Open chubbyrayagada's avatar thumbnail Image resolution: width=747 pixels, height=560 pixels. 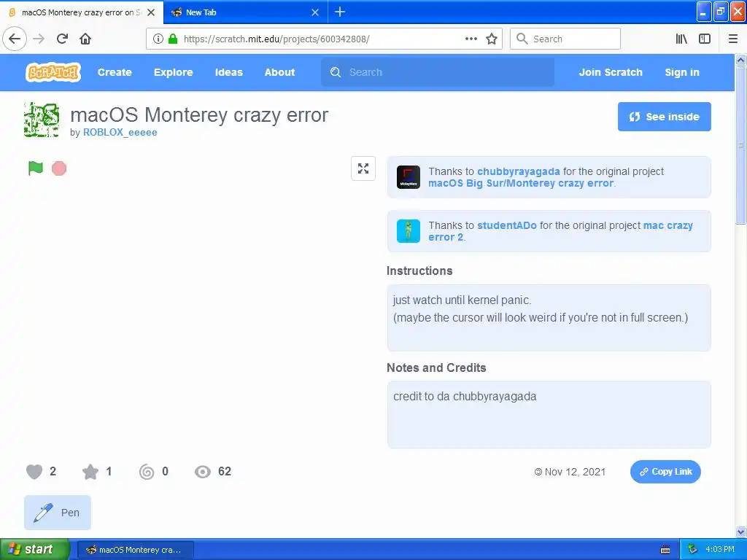click(409, 177)
